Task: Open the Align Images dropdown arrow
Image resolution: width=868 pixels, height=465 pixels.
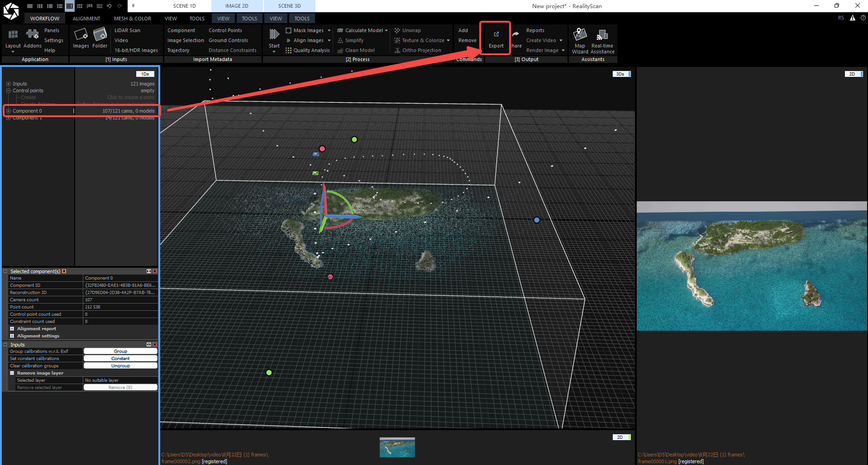Action: point(329,40)
